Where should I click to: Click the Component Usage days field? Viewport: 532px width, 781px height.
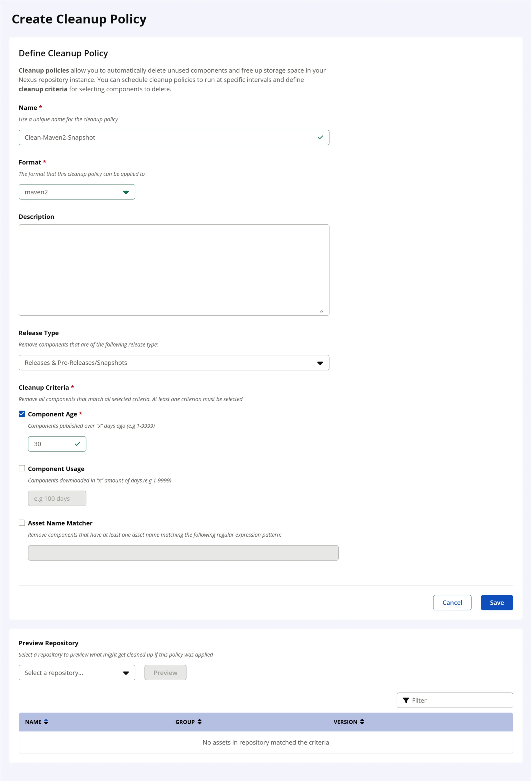tap(57, 498)
